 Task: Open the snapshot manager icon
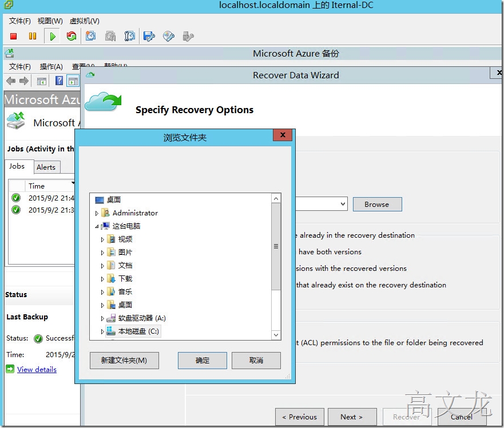click(129, 36)
